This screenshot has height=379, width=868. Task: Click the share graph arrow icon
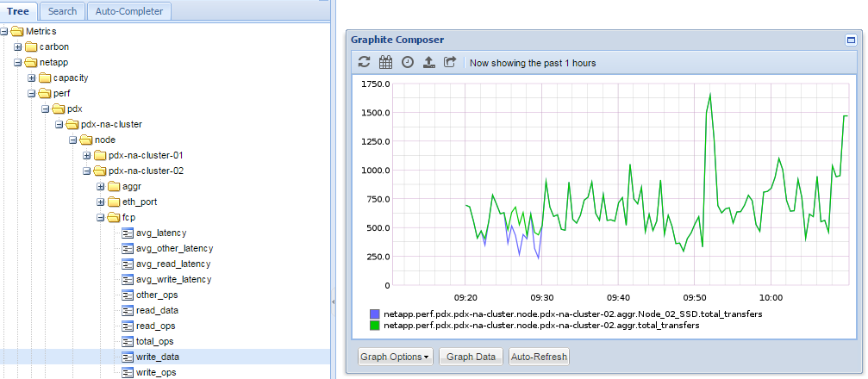tap(450, 62)
